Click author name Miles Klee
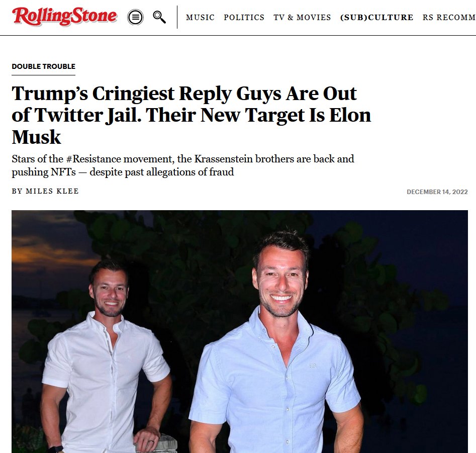The width and height of the screenshot is (476, 453). pyautogui.click(x=52, y=191)
